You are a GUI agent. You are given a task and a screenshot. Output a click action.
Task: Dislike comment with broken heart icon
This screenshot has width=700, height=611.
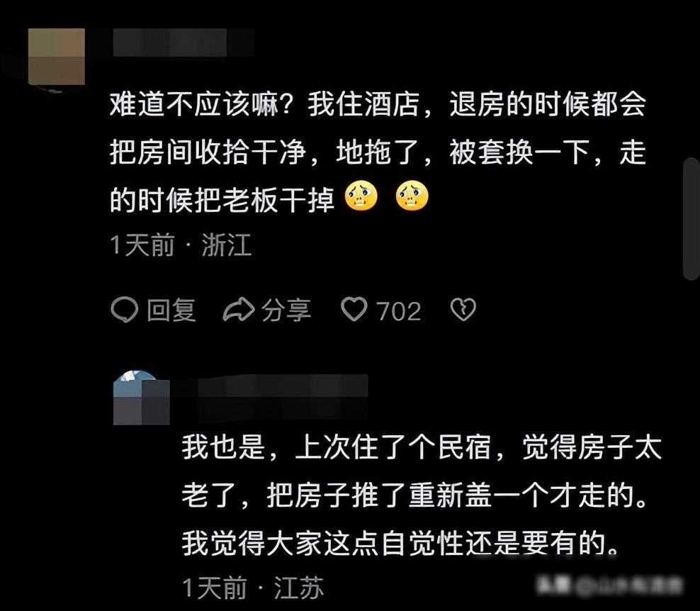tap(463, 310)
